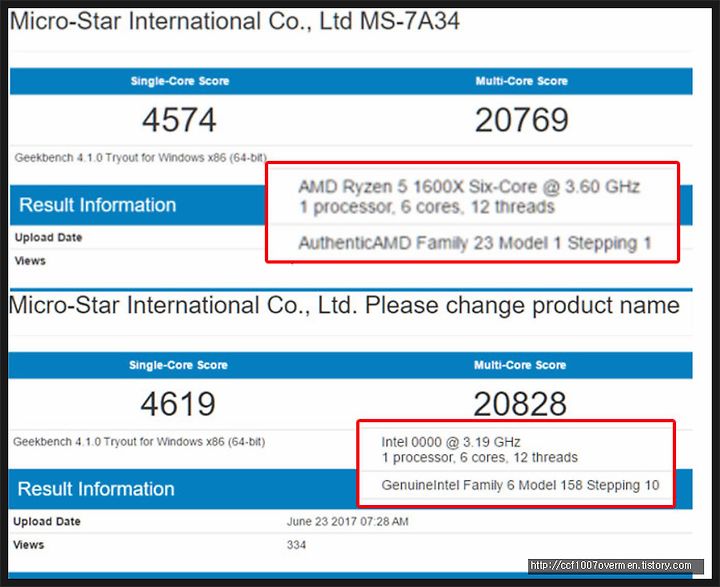Click the Geekbench 4.1.0 Tryout text below score 4619

pyautogui.click(x=139, y=442)
